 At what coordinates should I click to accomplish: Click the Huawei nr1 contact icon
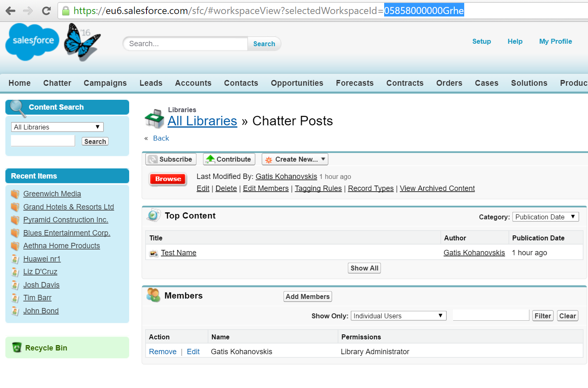[x=15, y=259]
